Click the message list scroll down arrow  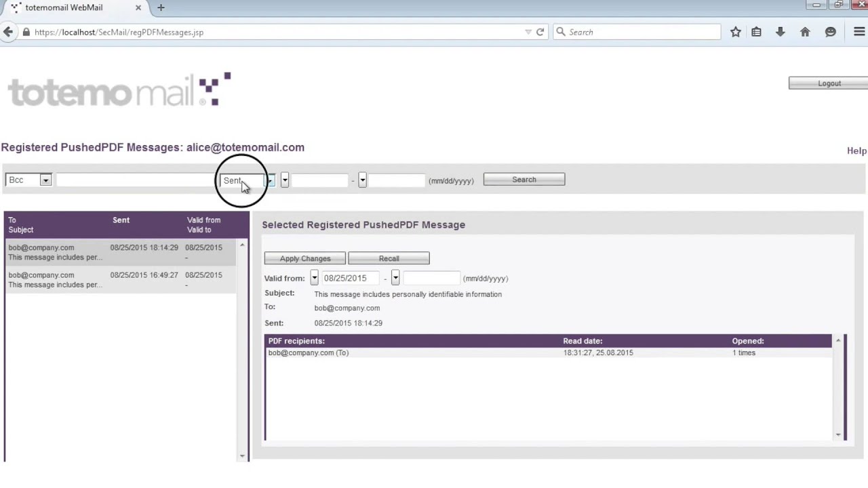point(242,456)
